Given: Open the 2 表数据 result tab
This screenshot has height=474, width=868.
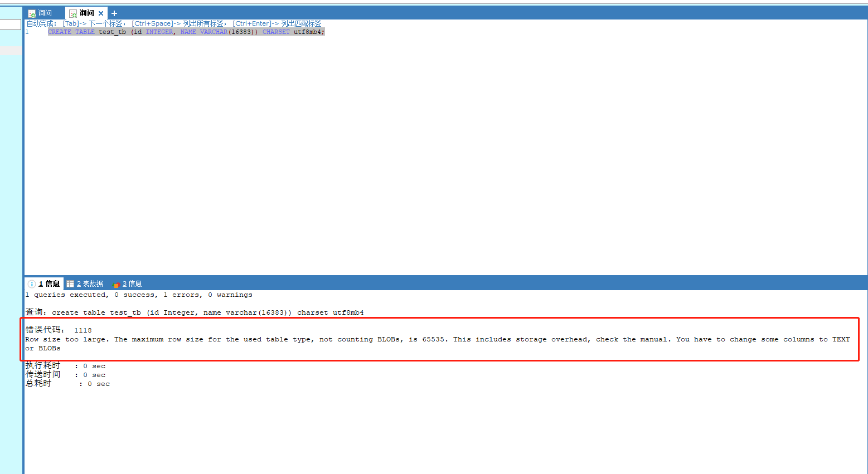Looking at the screenshot, I should (85, 284).
